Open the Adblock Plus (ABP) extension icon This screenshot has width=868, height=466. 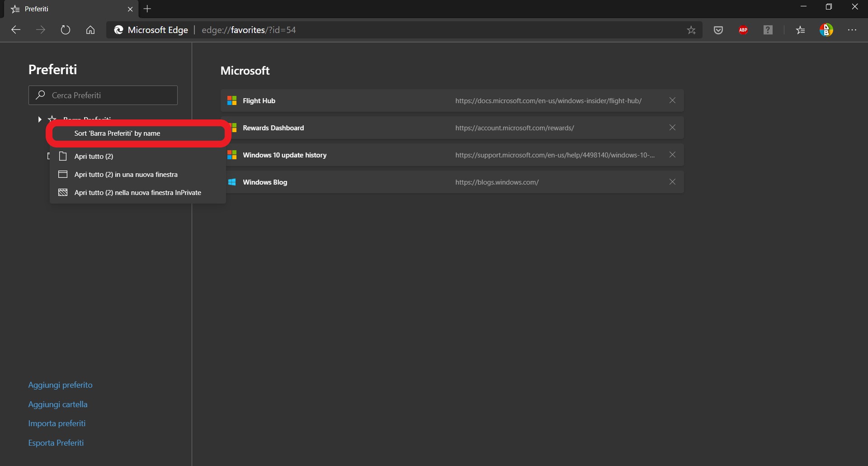click(743, 30)
